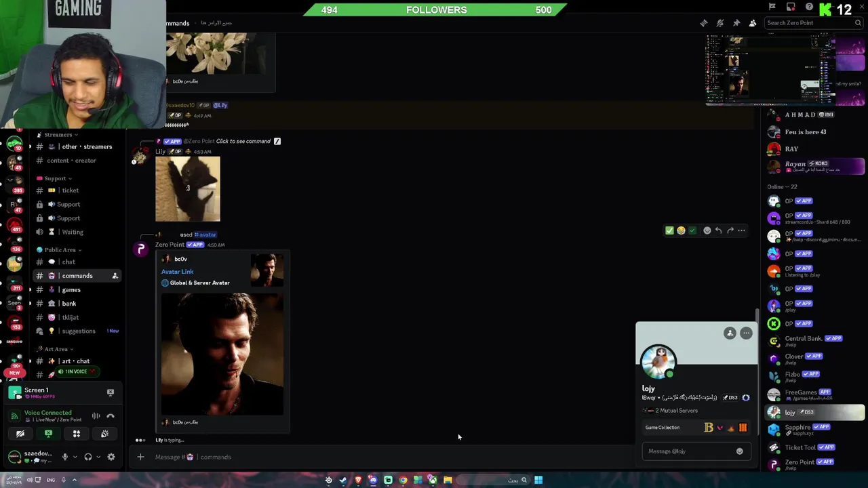Screen dimensions: 868x488
Task: Open add reaction smiley on message toolbar
Action: click(707, 230)
